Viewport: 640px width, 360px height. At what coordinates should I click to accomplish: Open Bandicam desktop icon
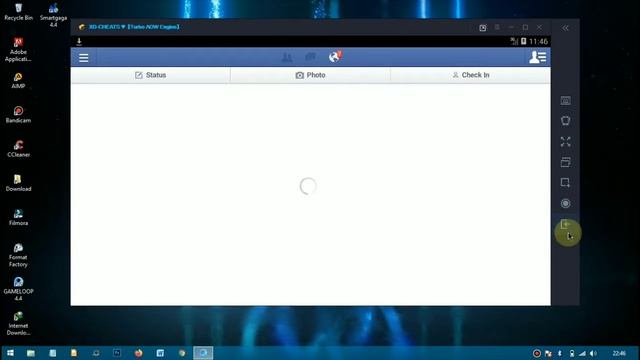pos(18,114)
